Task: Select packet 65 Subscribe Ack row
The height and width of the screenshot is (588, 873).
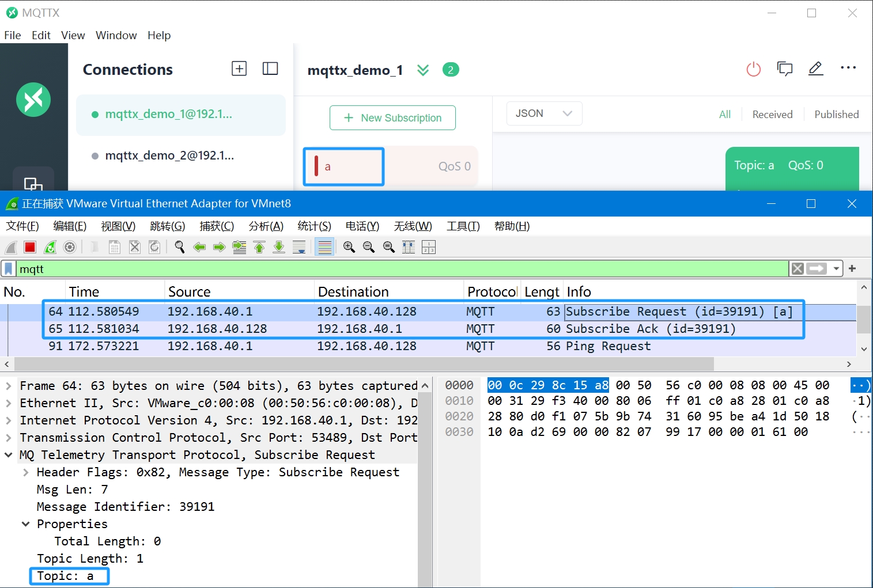Action: tap(428, 329)
